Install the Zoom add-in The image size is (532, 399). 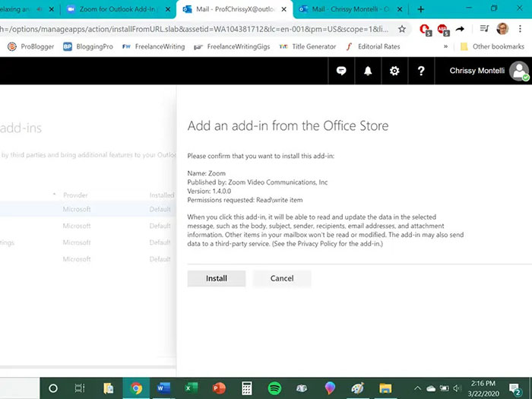click(x=217, y=278)
